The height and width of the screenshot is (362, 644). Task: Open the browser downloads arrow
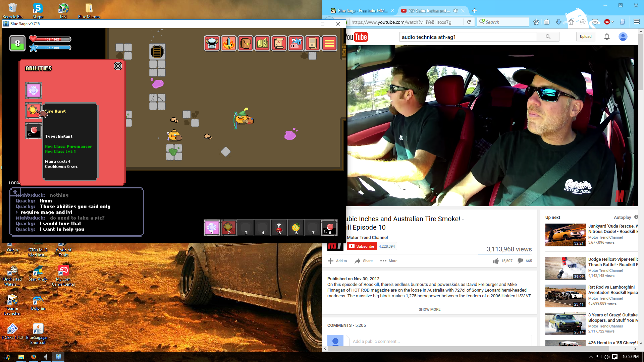pyautogui.click(x=558, y=22)
